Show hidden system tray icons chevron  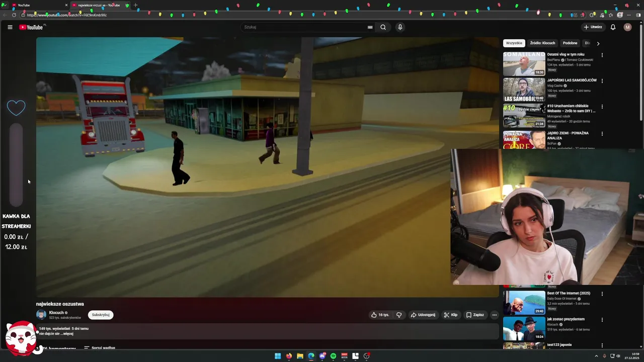coord(596,356)
